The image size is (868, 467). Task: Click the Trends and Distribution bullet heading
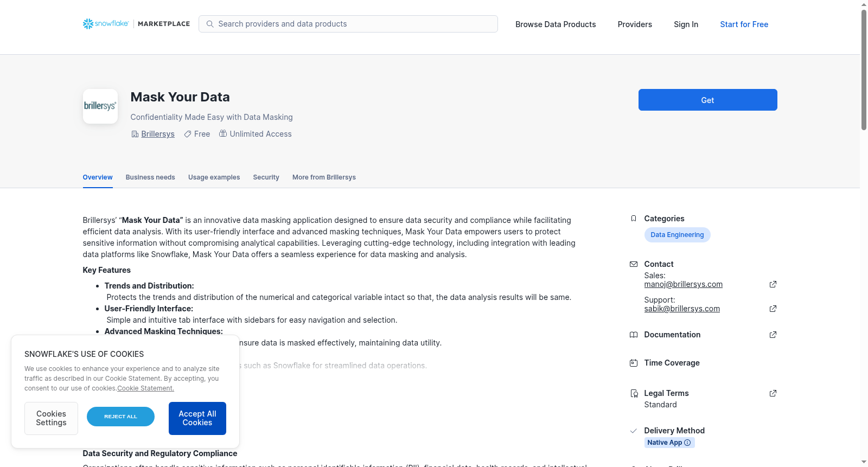[149, 286]
